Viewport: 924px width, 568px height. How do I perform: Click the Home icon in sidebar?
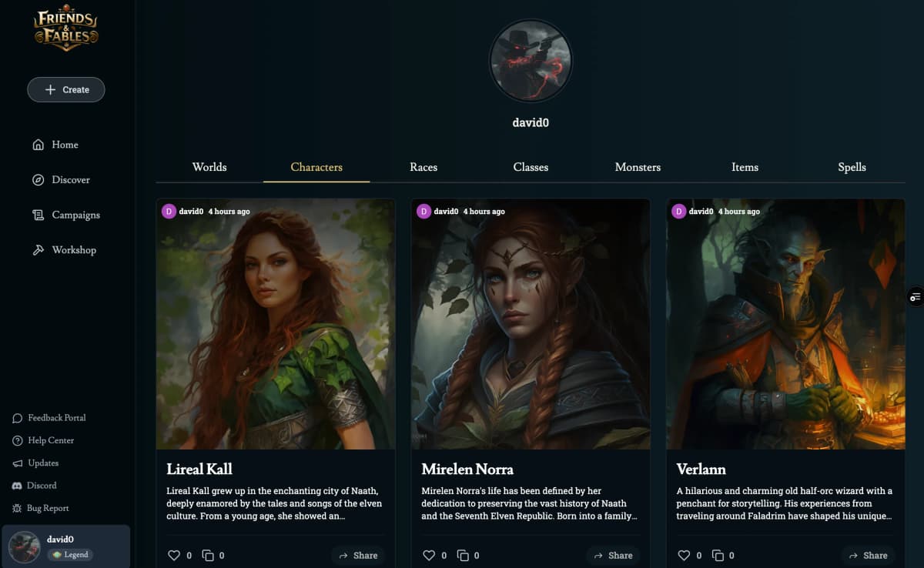[38, 145]
